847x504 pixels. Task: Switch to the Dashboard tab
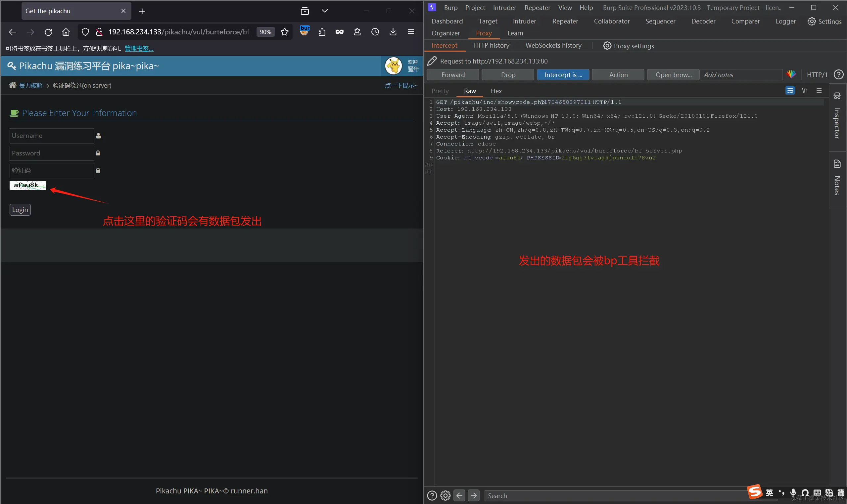[x=447, y=21]
